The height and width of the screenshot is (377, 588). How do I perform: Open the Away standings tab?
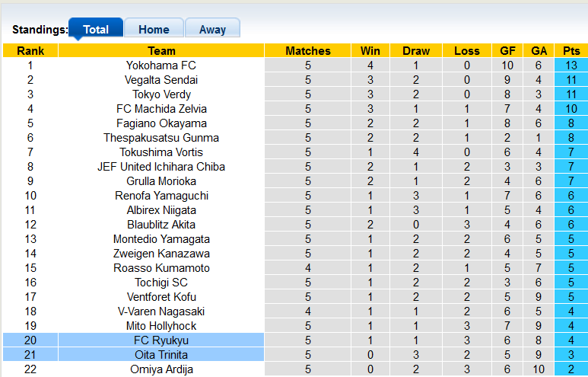click(x=212, y=30)
